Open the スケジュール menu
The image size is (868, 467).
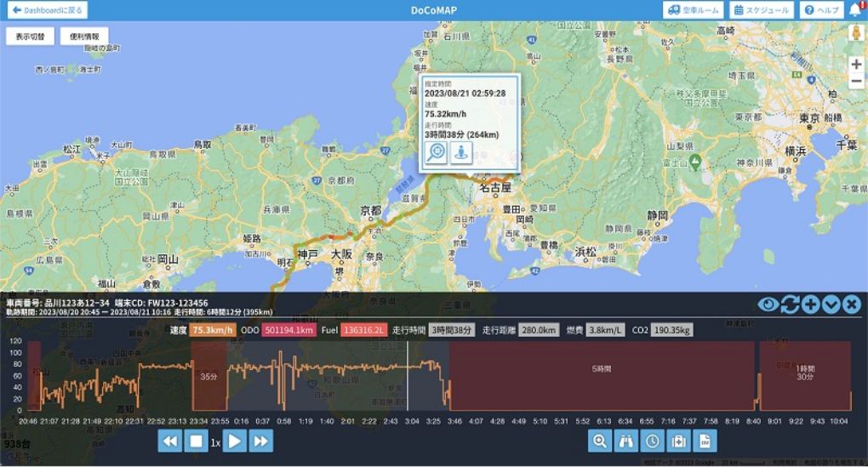coord(762,10)
